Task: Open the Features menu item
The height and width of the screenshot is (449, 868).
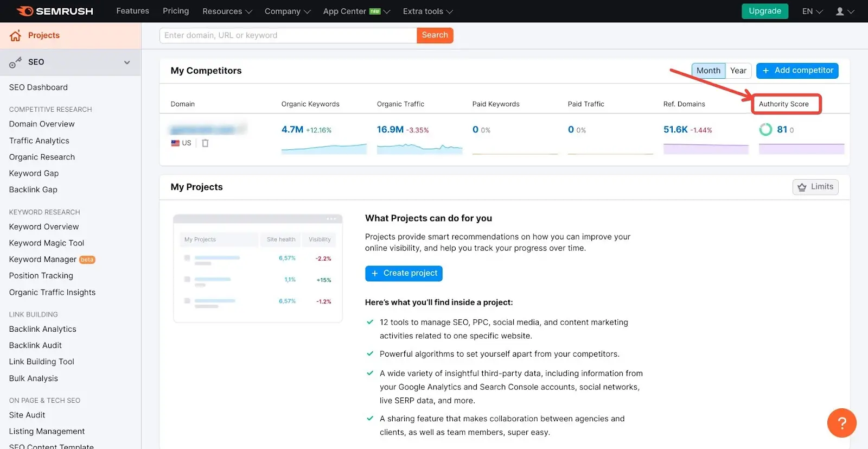Action: tap(133, 11)
